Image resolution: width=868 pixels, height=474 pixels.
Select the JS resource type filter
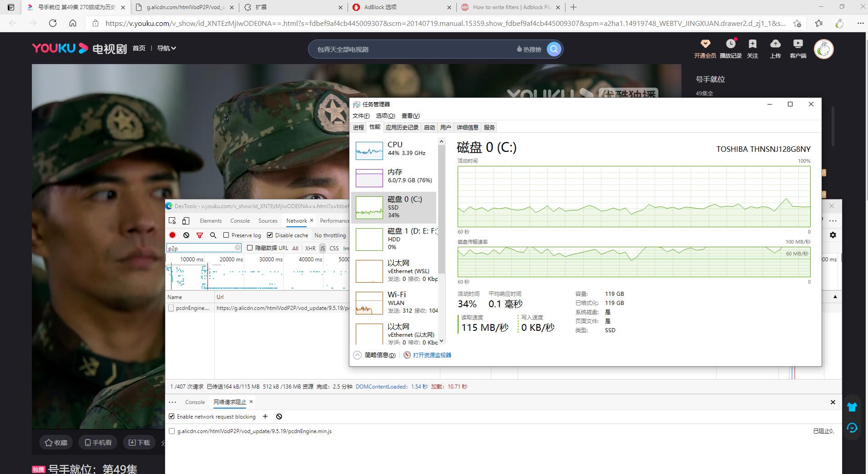[x=323, y=248]
